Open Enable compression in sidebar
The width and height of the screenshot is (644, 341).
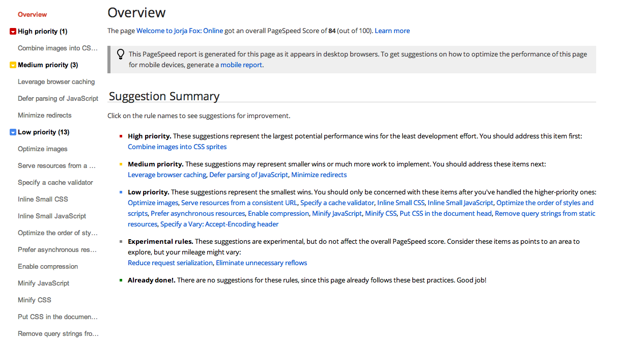(47, 267)
